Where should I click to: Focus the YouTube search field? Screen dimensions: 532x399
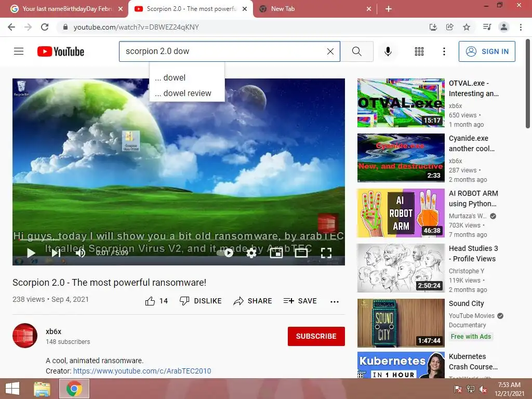(224, 51)
